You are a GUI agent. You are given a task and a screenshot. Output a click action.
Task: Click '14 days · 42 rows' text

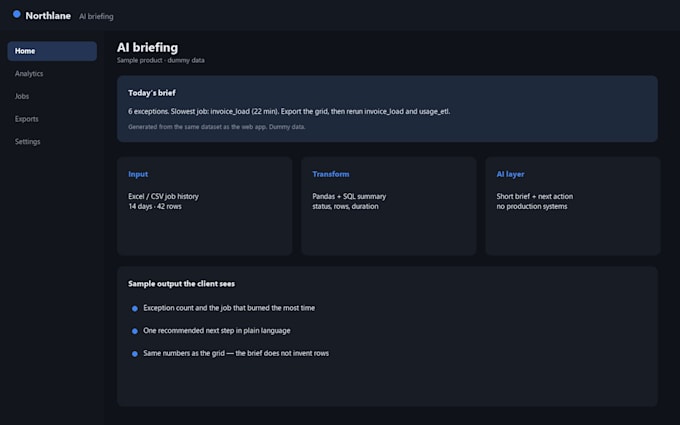click(x=155, y=206)
